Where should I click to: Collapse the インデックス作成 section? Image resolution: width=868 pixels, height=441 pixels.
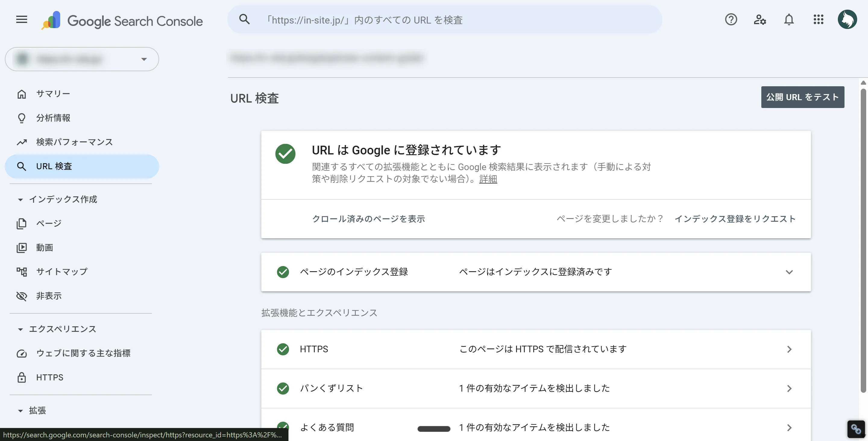click(20, 199)
